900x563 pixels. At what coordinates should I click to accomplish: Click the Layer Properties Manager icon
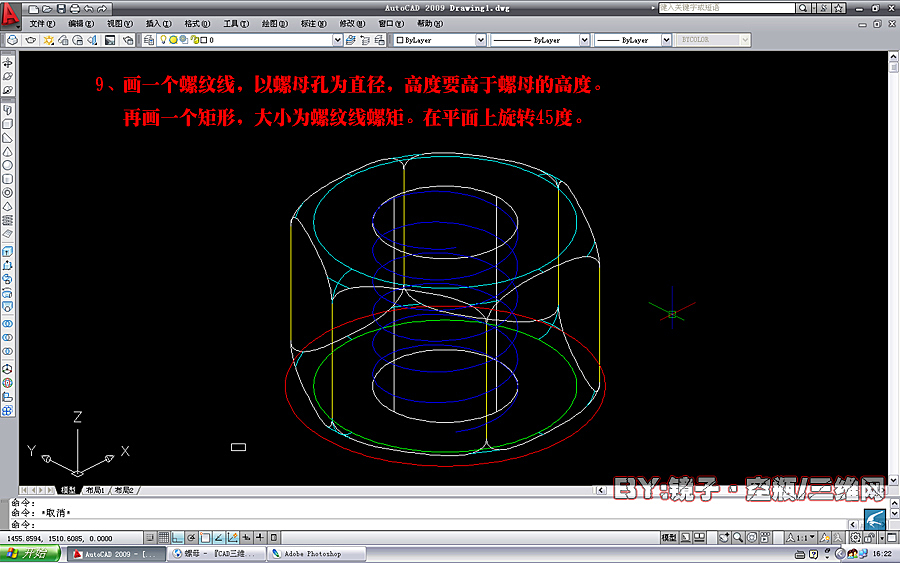(x=149, y=40)
